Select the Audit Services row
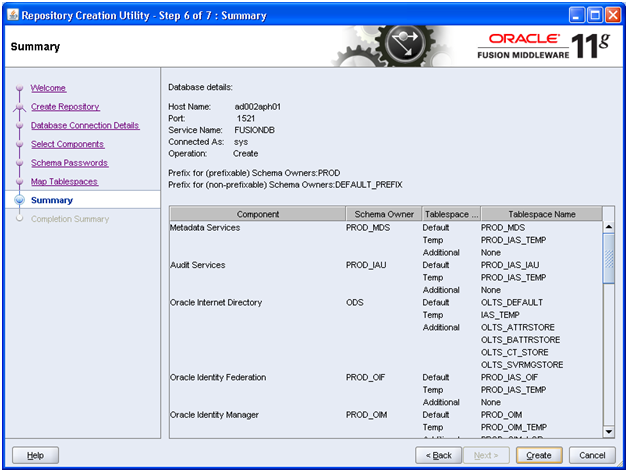This screenshot has height=472, width=628. click(x=386, y=265)
